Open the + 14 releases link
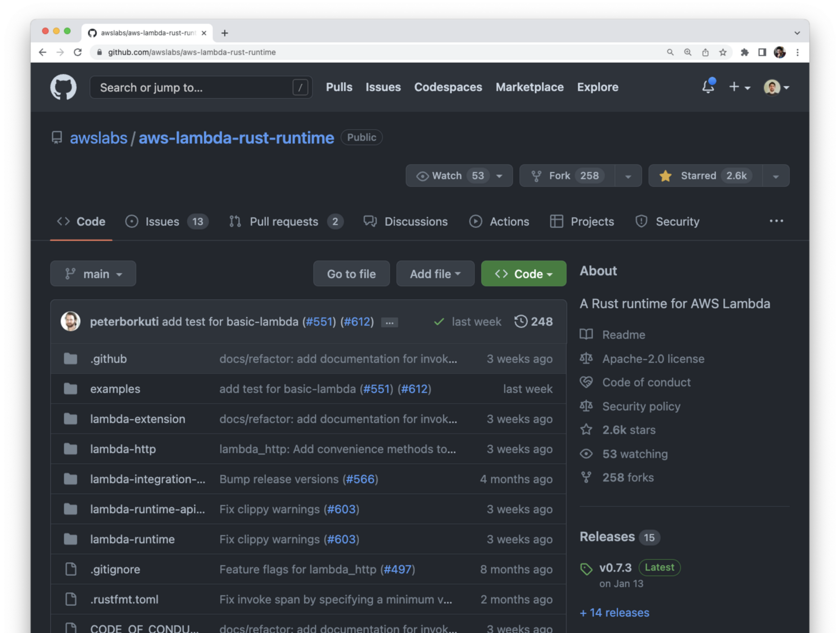This screenshot has height=633, width=840. click(x=614, y=613)
